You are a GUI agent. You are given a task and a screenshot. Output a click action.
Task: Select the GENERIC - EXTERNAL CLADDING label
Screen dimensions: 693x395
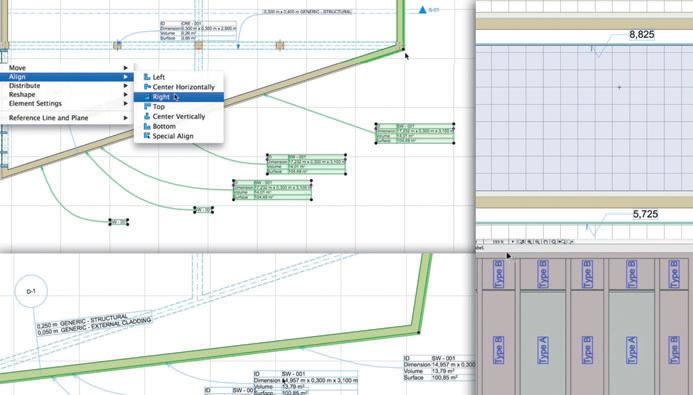tap(95, 326)
